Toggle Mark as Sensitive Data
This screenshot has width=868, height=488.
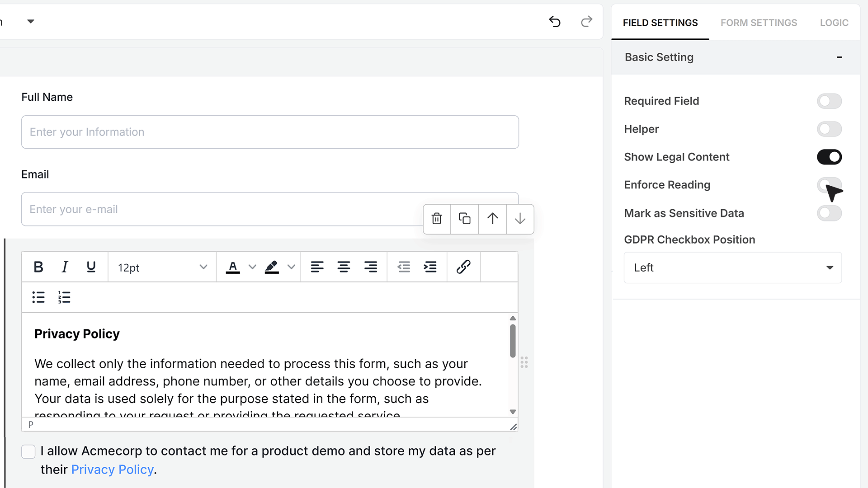pos(829,213)
